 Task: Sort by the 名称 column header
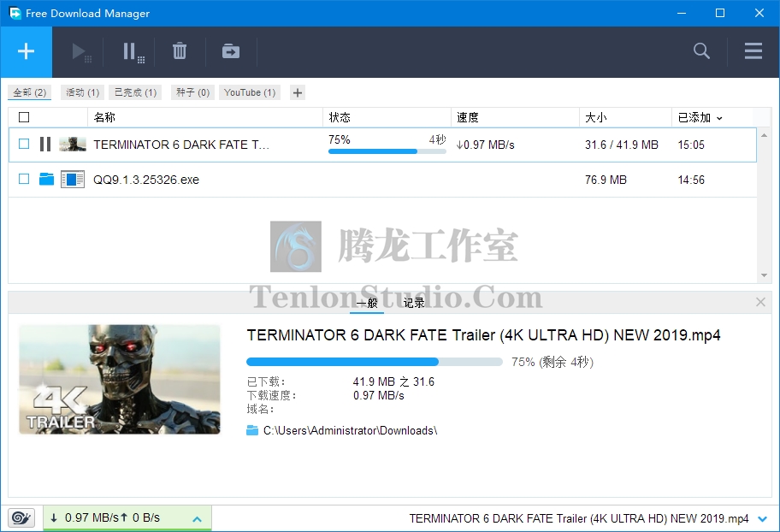205,117
